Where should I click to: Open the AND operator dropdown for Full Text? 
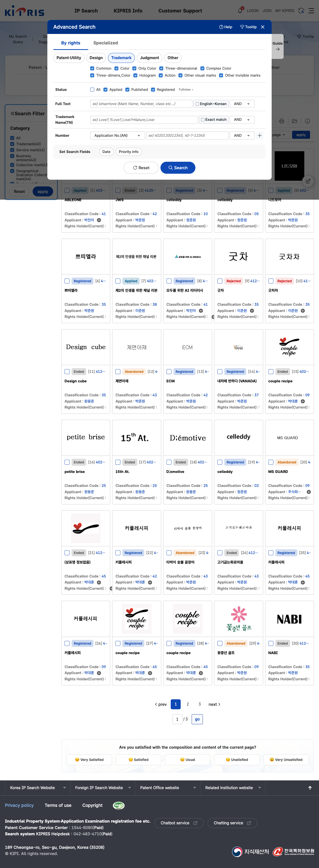[242, 104]
